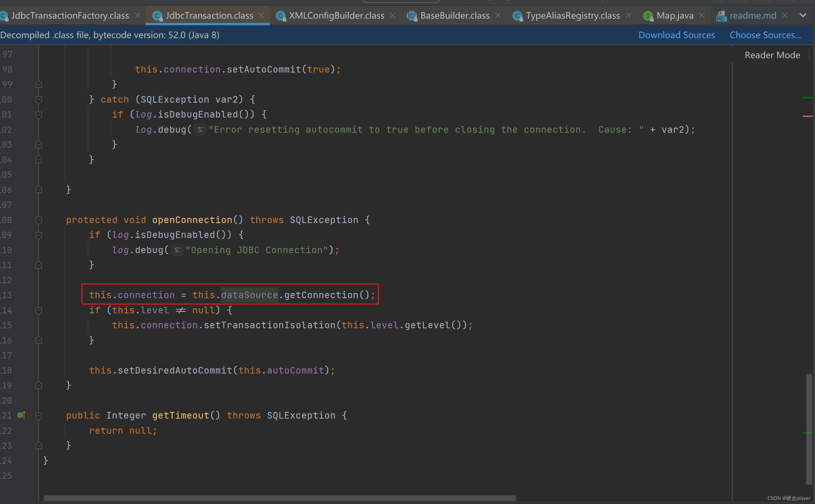
Task: Open the XMLConfigBuilder.class tab
Action: pos(336,15)
